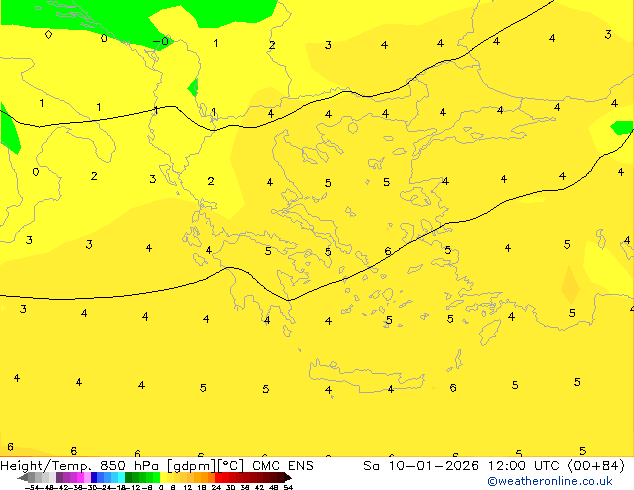Click the "[°C]" unit label
Screen dimensions: 634x490
click(231, 466)
